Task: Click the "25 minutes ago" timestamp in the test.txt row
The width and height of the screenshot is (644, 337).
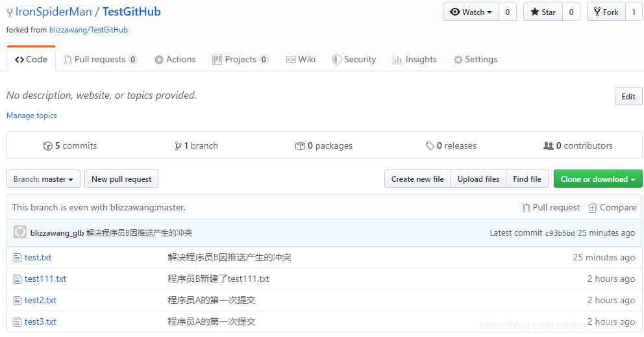Action: (604, 257)
